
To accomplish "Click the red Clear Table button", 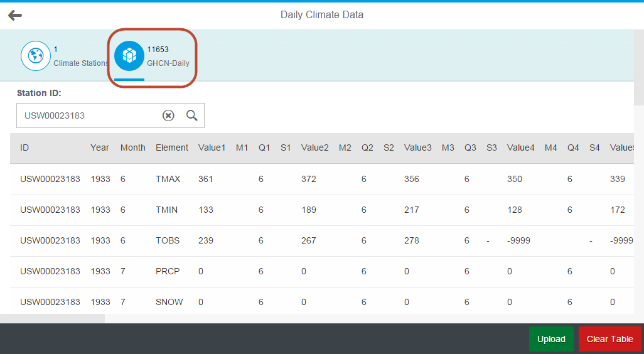I will coord(610,339).
